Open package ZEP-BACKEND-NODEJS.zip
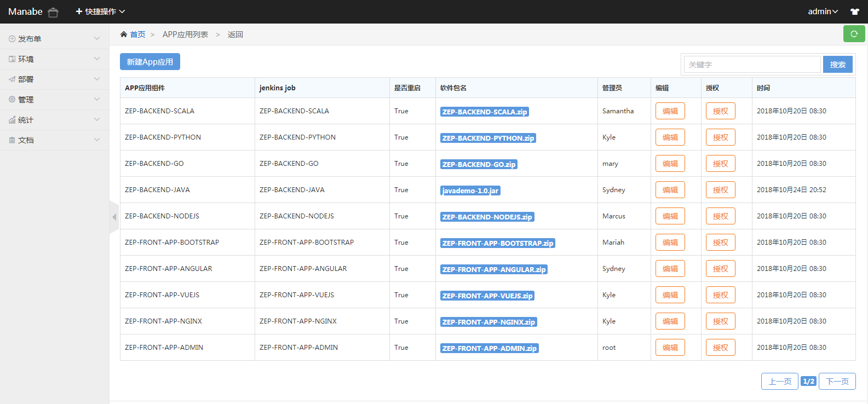Viewport: 868px width, 404px height. [x=487, y=217]
